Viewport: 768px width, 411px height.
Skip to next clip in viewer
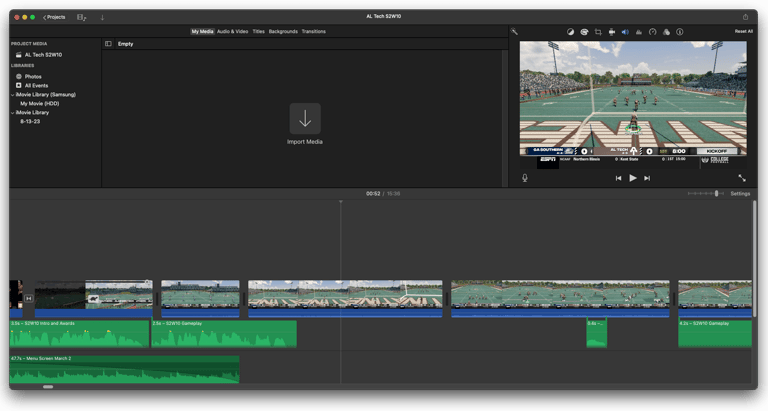[647, 178]
